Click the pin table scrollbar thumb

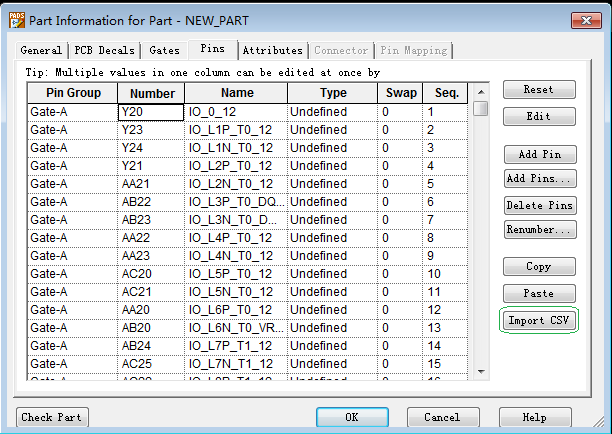(x=481, y=108)
